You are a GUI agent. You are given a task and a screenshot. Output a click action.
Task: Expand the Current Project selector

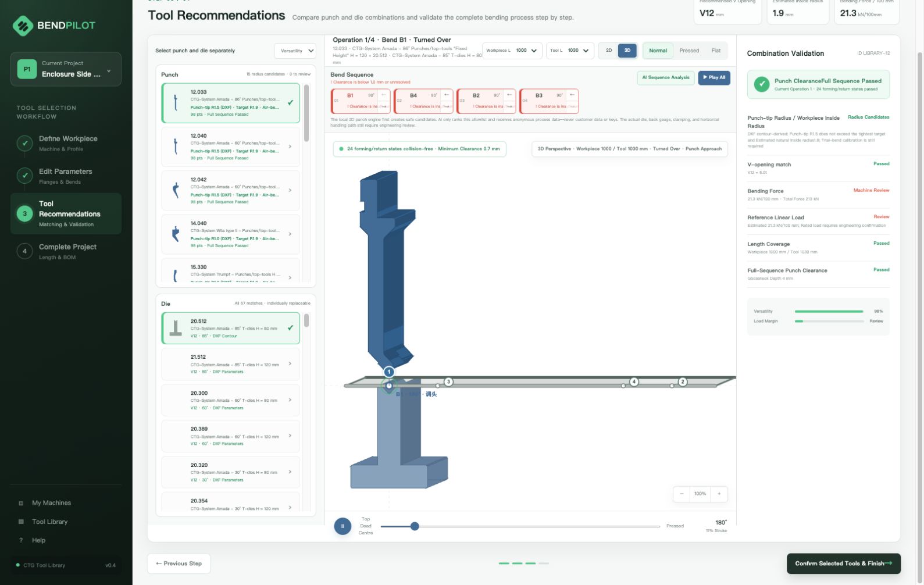pos(66,69)
